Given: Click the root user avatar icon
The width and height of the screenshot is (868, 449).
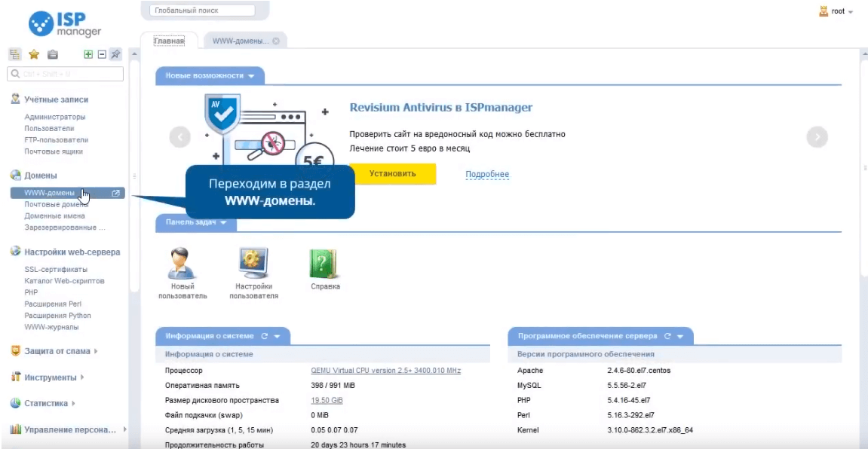Looking at the screenshot, I should (x=823, y=11).
